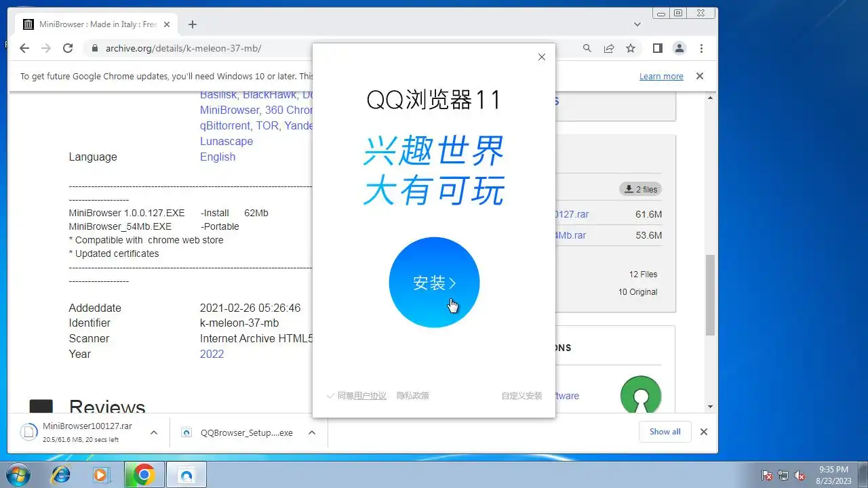The width and height of the screenshot is (868, 488).
Task: Open the 2022 year link
Action: point(212,354)
